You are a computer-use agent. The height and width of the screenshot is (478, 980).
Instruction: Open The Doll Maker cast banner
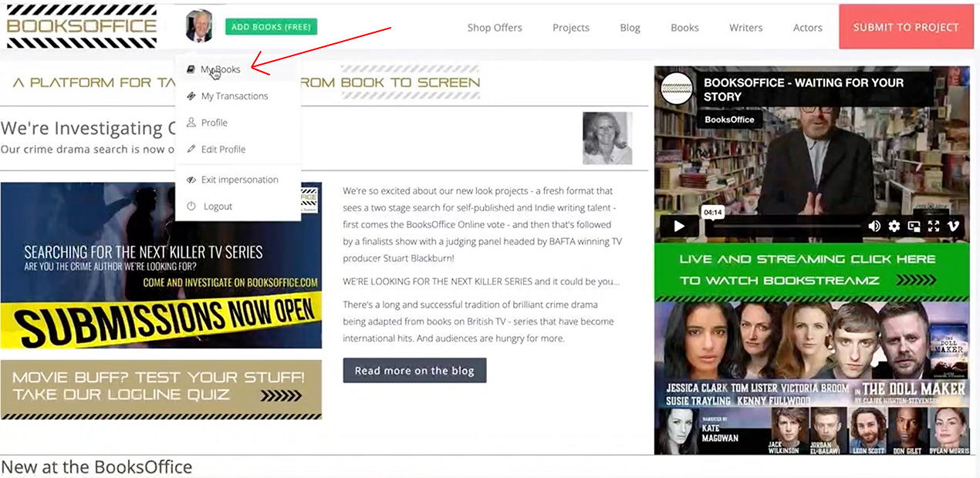coord(812,378)
